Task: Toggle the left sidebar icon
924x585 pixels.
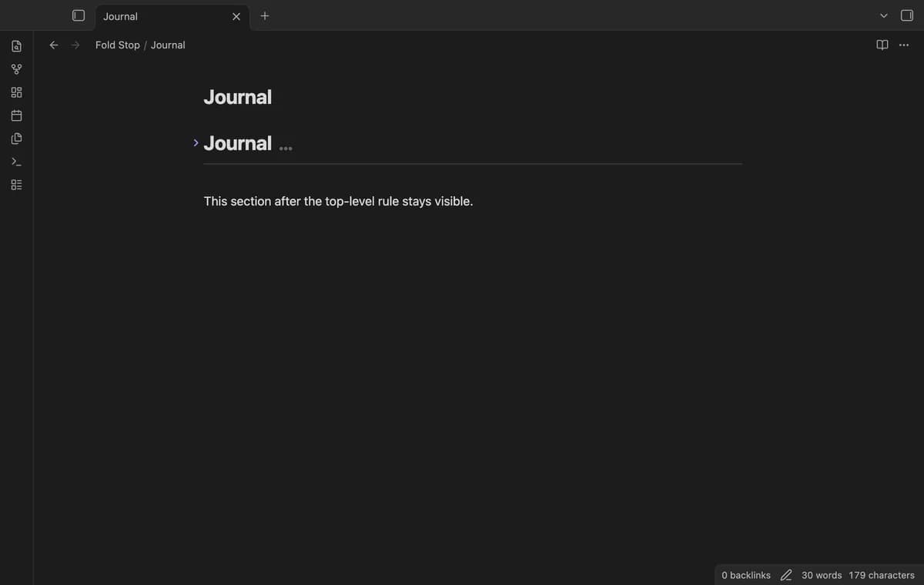Action: click(x=78, y=15)
